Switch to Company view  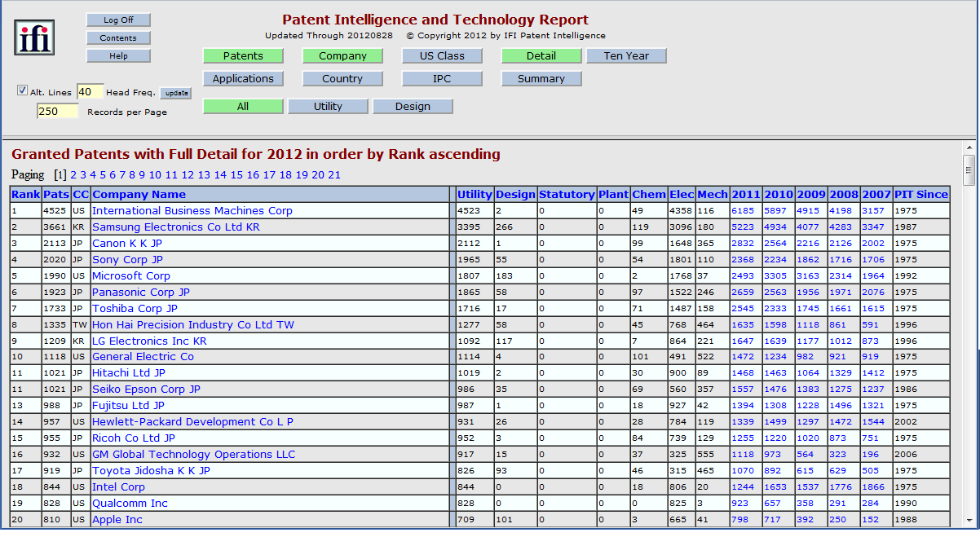click(342, 56)
